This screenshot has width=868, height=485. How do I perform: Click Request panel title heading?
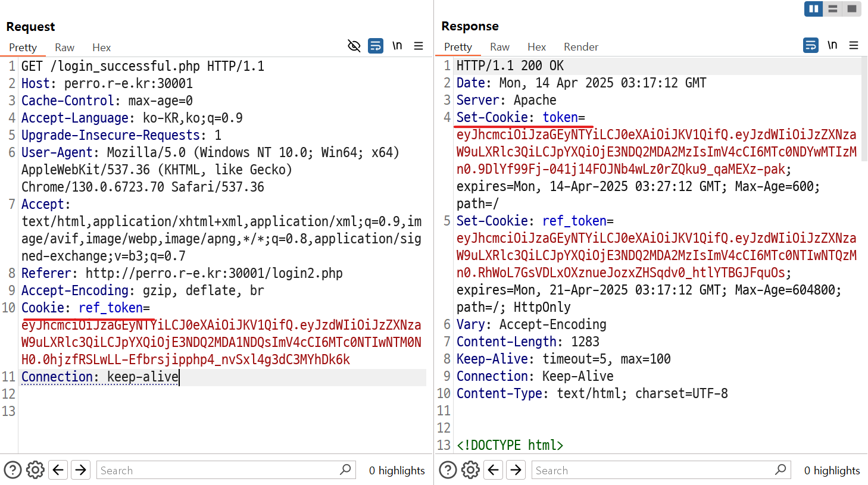pyautogui.click(x=30, y=27)
